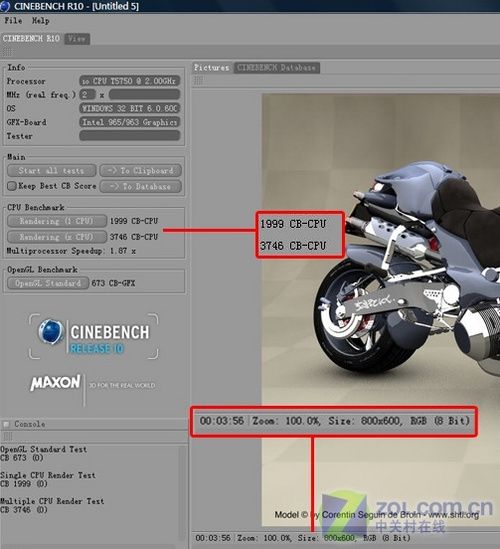Run the OpenGL Standard benchmark

pos(48,283)
